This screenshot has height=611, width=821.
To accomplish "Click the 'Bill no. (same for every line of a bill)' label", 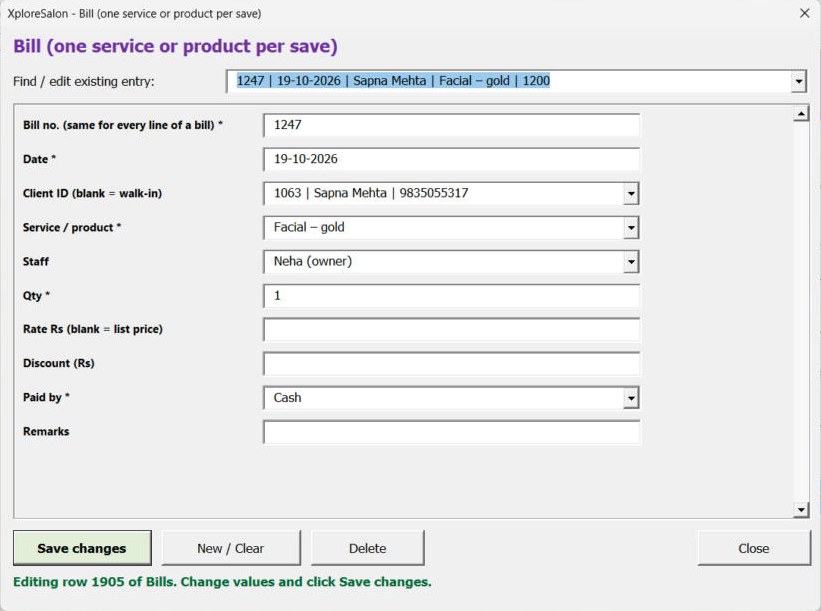I will [x=123, y=125].
